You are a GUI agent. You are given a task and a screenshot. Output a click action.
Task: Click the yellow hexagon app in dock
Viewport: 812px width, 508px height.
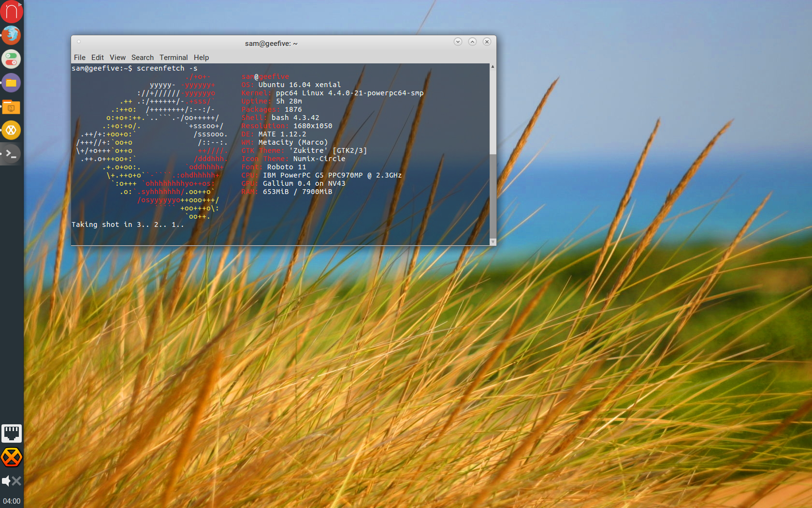coord(12,130)
